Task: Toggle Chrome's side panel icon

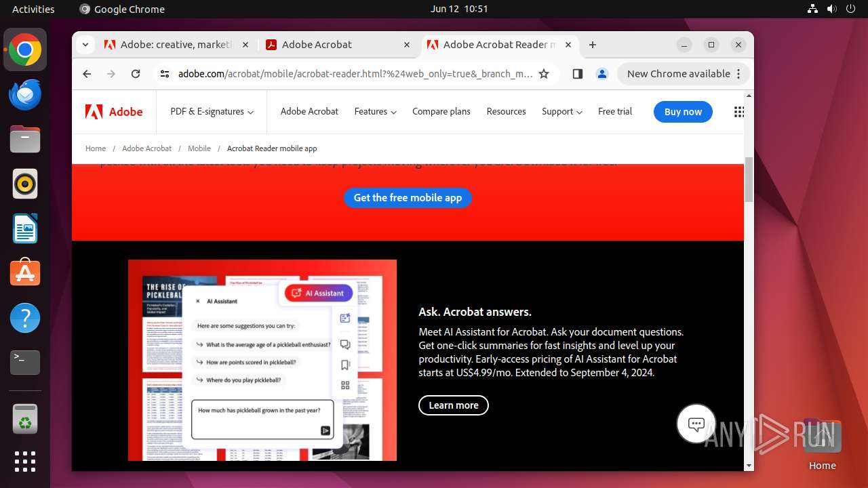Action: point(578,74)
